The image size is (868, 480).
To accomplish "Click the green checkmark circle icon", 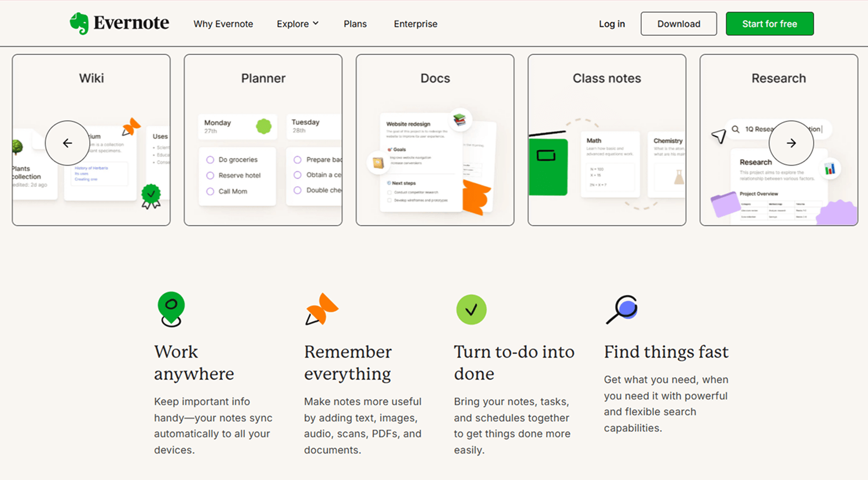I will pyautogui.click(x=471, y=309).
